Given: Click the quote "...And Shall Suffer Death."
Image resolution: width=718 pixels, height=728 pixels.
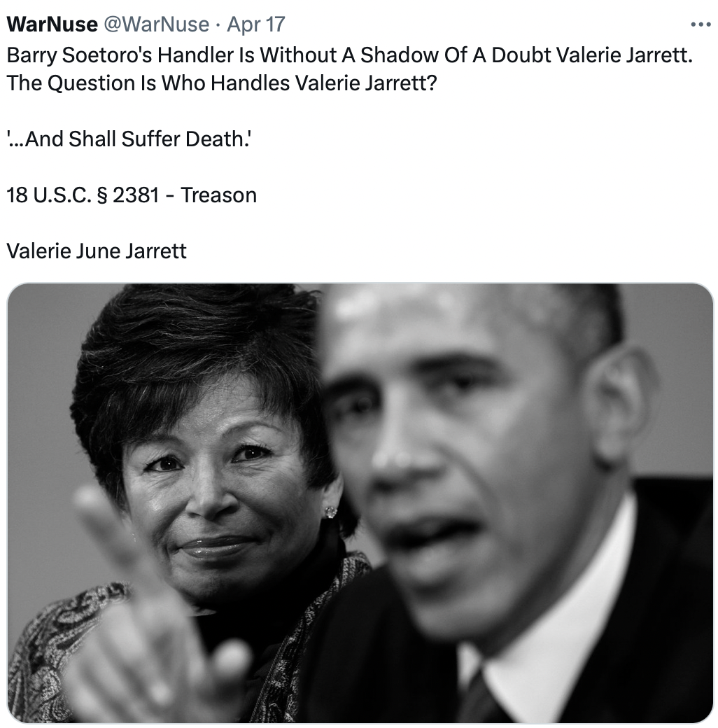Looking at the screenshot, I should click(x=129, y=139).
